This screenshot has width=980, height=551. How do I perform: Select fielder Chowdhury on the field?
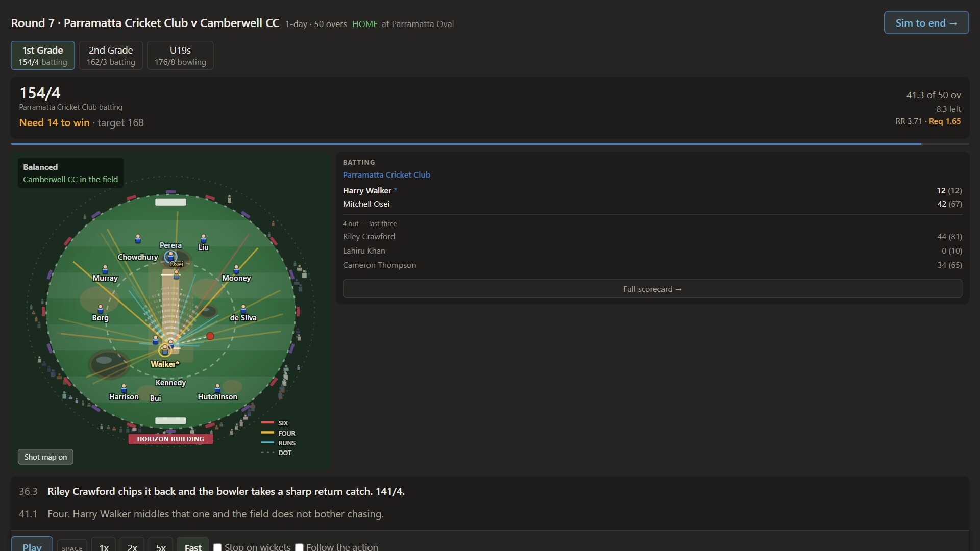point(138,239)
